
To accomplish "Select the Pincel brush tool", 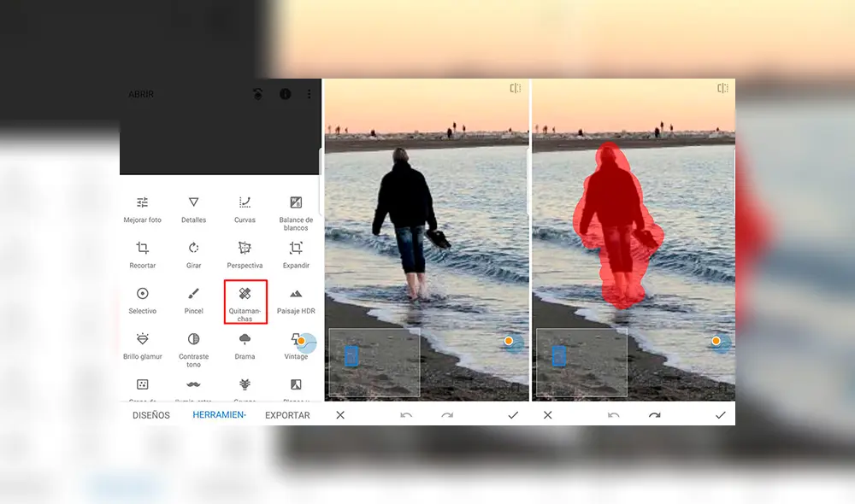I will click(194, 300).
